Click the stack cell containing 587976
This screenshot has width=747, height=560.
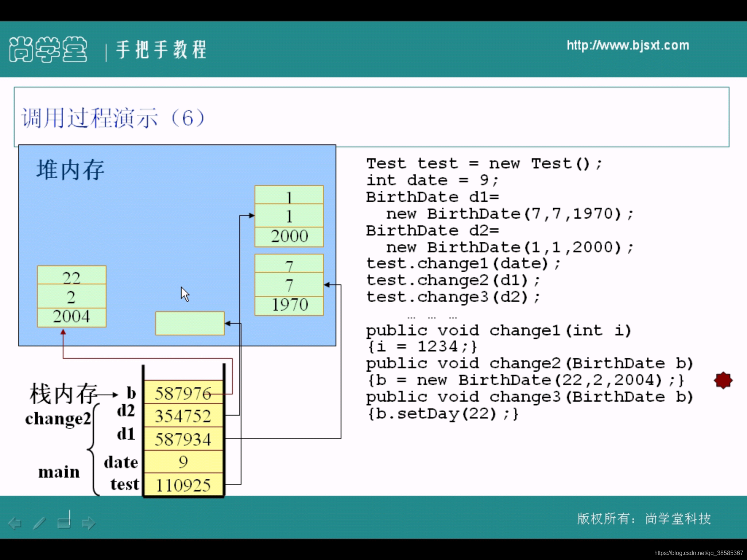pos(183,393)
